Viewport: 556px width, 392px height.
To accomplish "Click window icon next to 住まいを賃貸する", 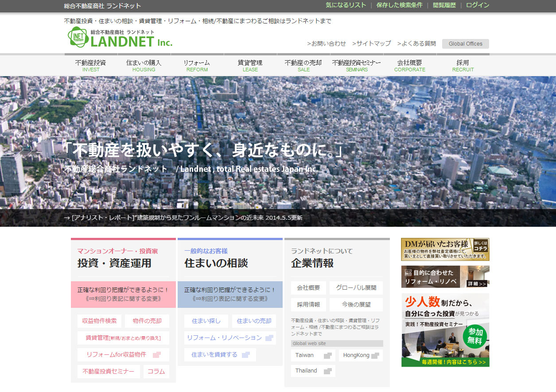I will 246,355.
